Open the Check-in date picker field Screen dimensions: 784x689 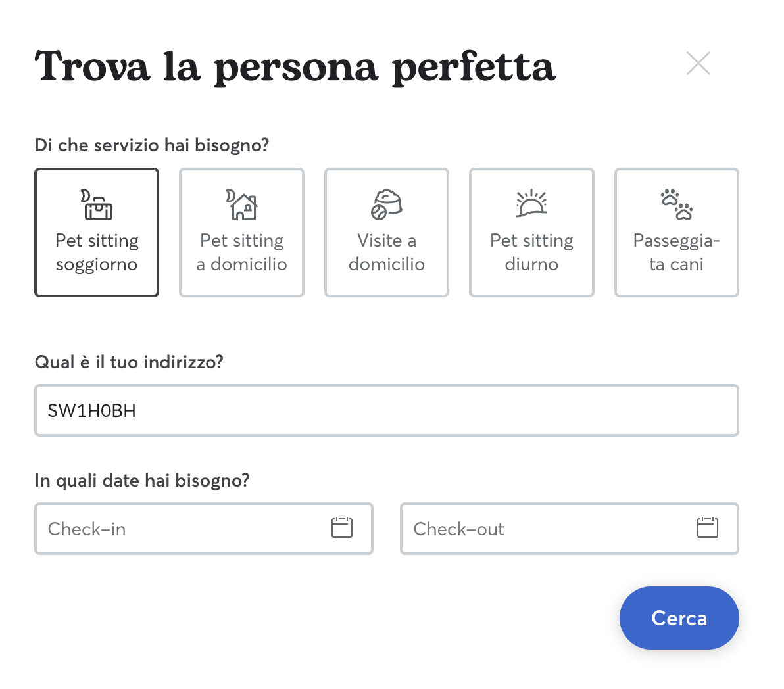204,529
